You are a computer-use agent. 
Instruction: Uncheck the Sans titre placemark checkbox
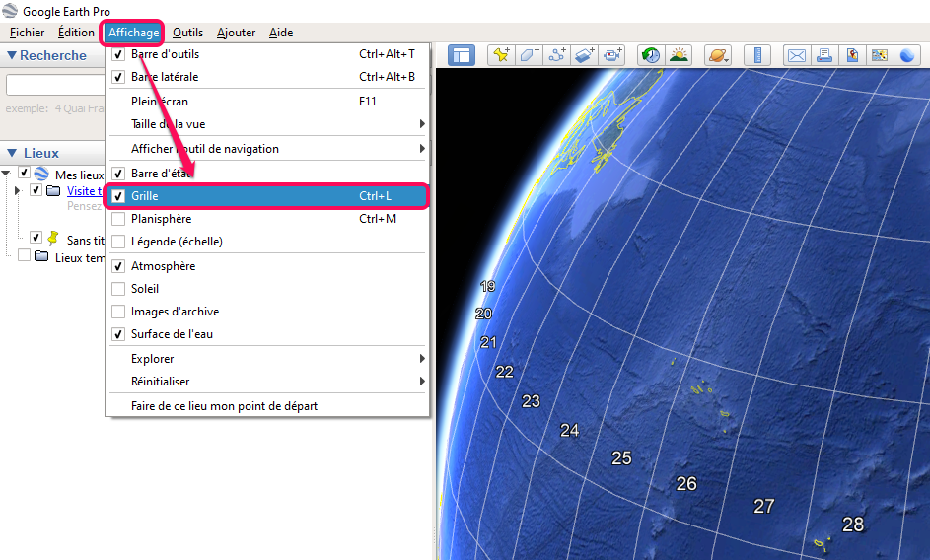(x=36, y=238)
